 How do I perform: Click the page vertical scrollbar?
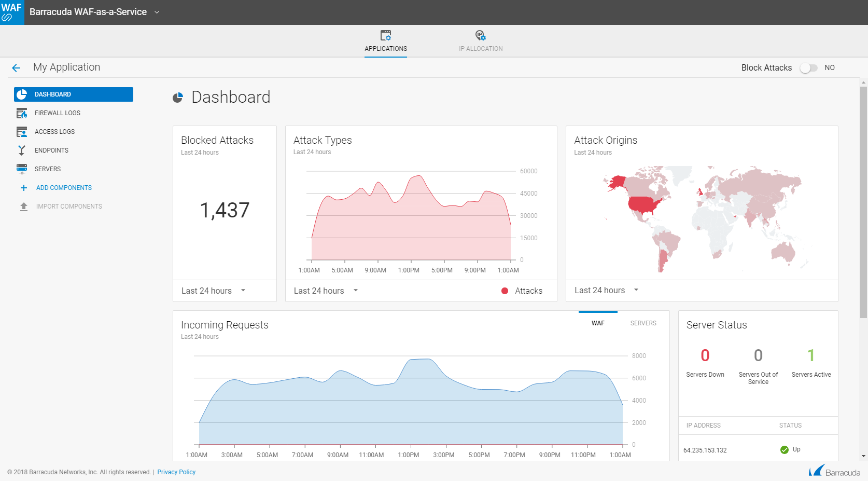tap(863, 208)
